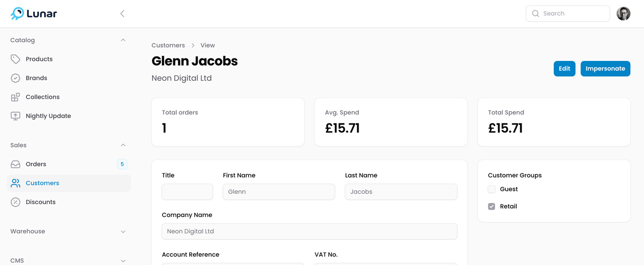
Task: Click the Brands badge icon
Action: 15,78
